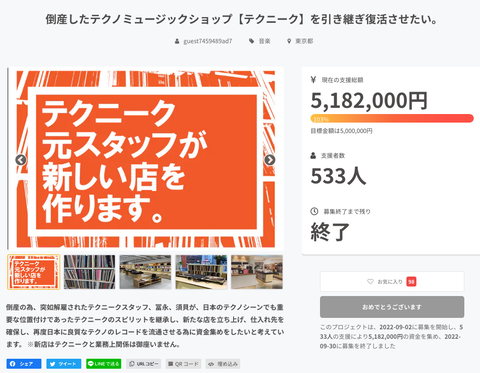The image size is (480, 373).
Task: Click the gray おめでとうございます button
Action: (392, 307)
